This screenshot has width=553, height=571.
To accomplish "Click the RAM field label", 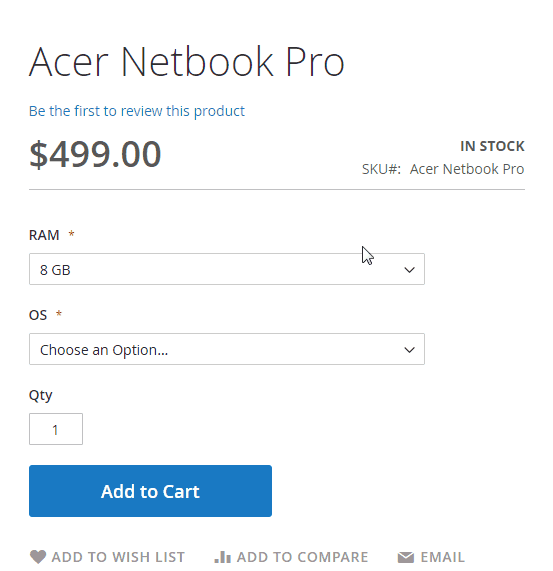I will [x=44, y=235].
